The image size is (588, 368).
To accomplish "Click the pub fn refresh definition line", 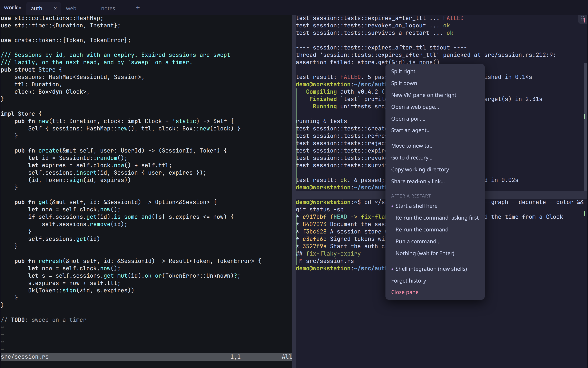I will (138, 261).
